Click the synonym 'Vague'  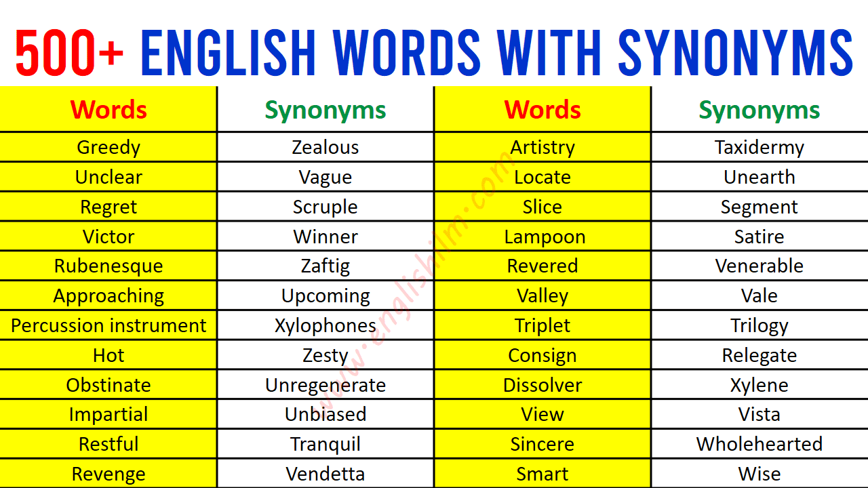tap(325, 178)
